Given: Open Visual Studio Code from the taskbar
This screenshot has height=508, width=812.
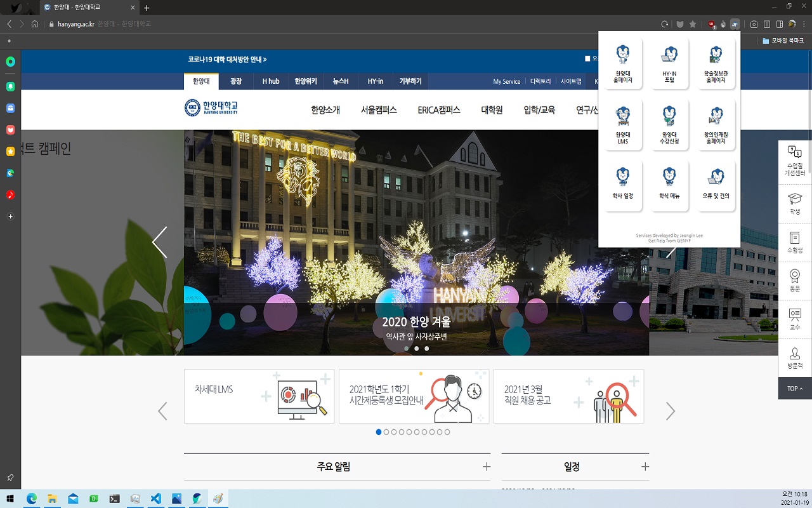Looking at the screenshot, I should point(155,499).
